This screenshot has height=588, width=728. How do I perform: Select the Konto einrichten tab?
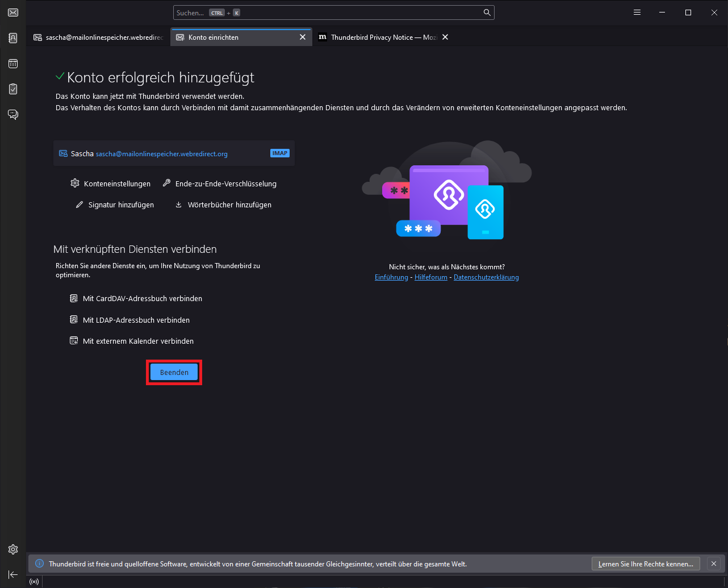point(241,37)
